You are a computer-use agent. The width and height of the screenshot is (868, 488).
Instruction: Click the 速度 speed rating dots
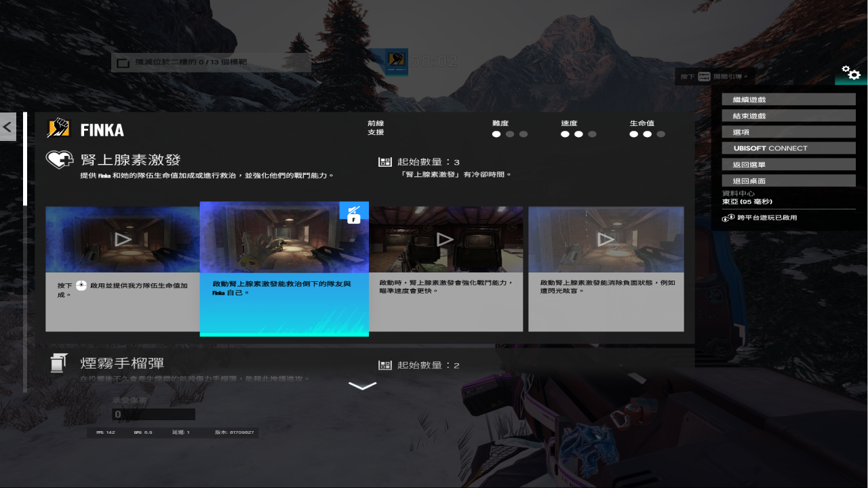578,134
